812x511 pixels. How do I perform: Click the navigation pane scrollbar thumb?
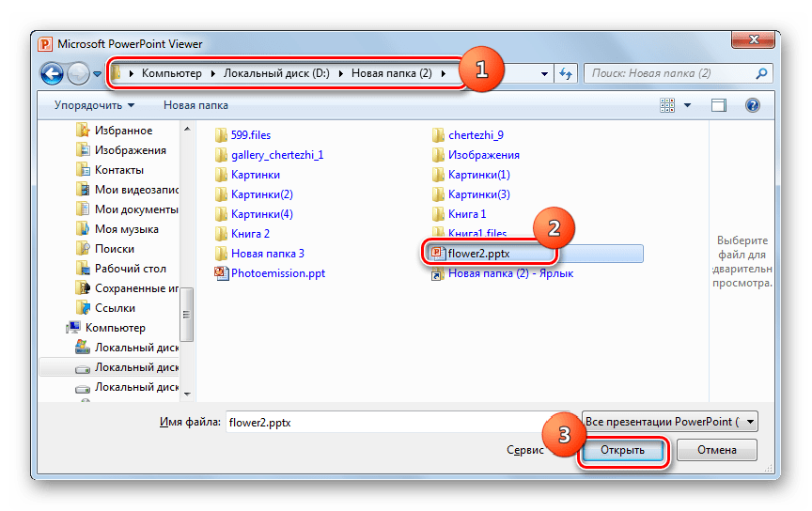[187, 315]
